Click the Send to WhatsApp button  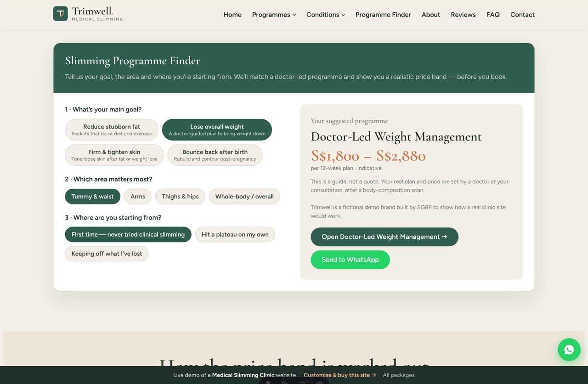(350, 260)
